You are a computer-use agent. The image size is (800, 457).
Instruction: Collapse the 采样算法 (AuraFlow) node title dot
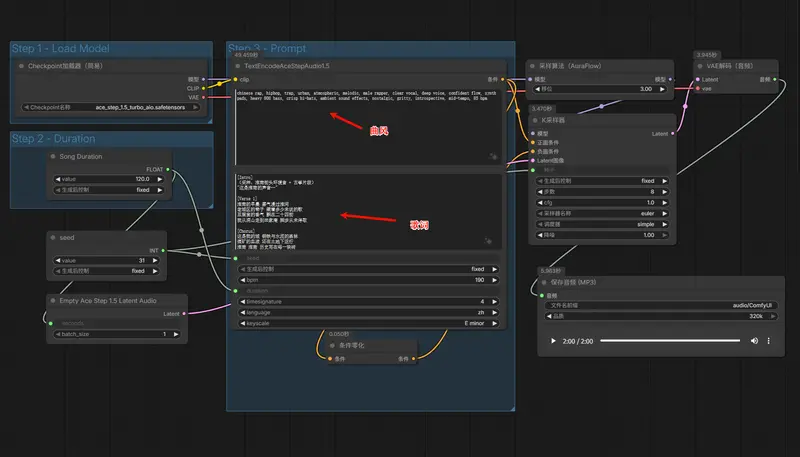click(533, 66)
